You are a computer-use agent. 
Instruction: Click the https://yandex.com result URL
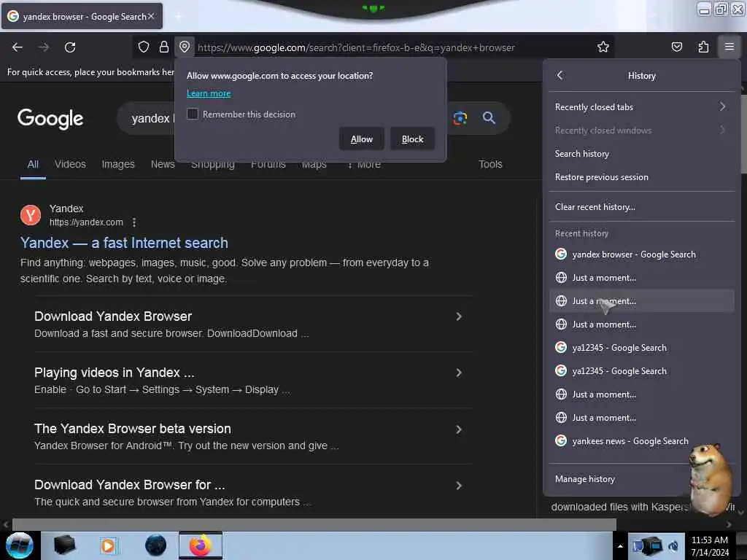(86, 222)
